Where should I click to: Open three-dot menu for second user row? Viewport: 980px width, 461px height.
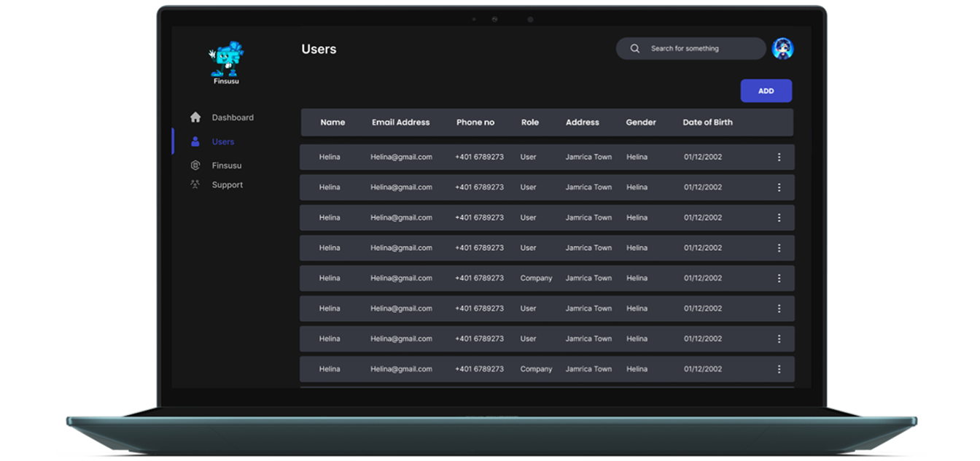pos(779,187)
